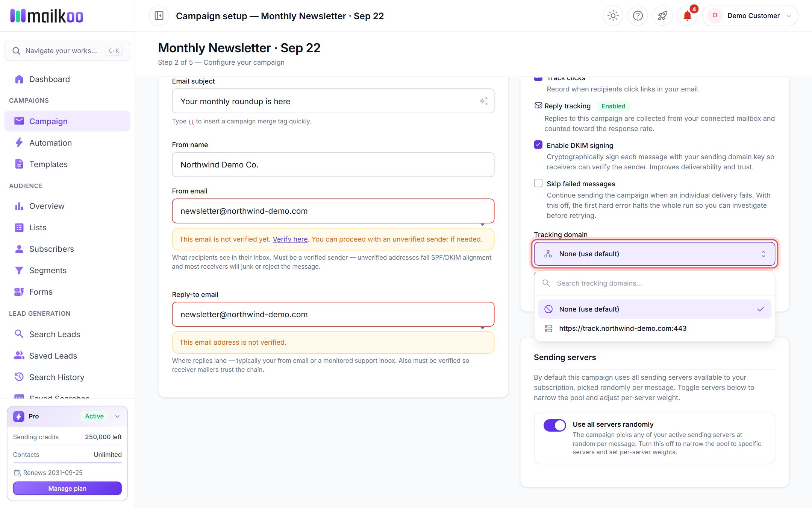Expand the Demo Customer account menu

click(750, 16)
